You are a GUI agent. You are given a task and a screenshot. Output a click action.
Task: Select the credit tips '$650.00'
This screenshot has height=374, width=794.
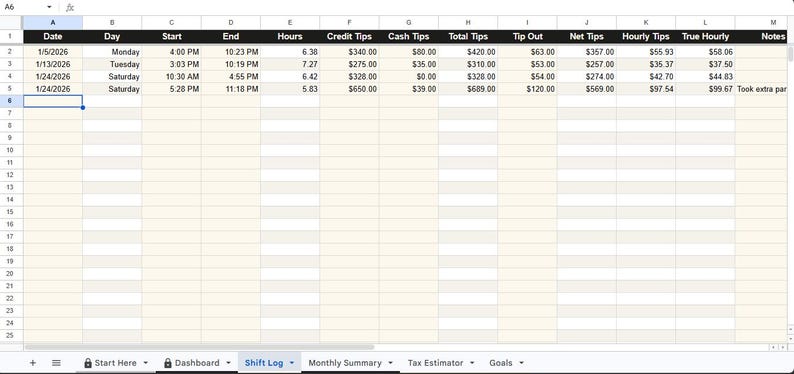tap(349, 89)
